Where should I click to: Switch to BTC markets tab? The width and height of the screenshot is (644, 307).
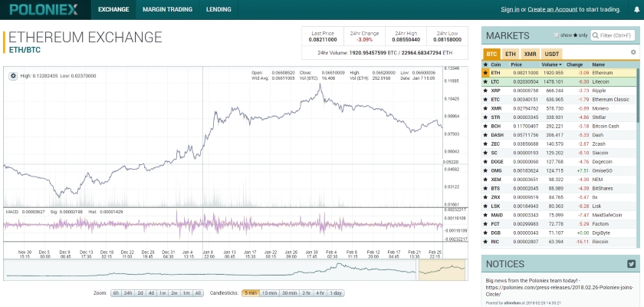point(491,54)
